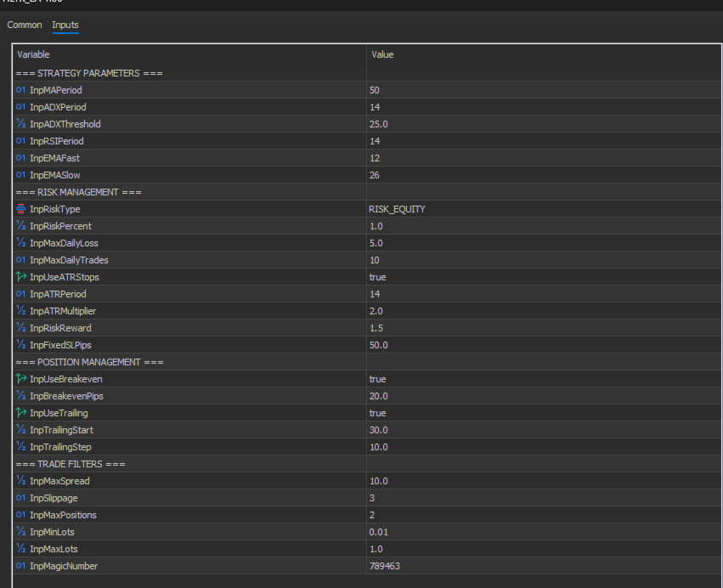Click the integer icon beside InpMaxDailyTrades

click(20, 260)
